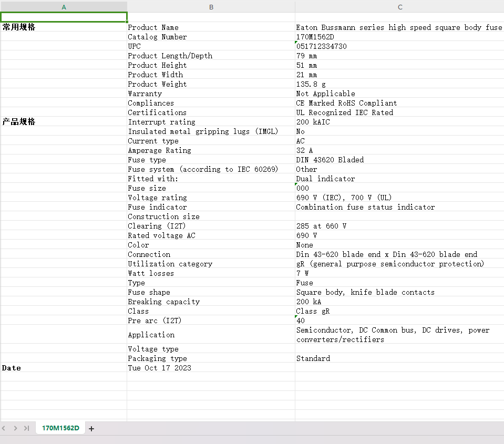The height and width of the screenshot is (444, 504).
Task: Click 'DIN 43620 Bladed' value
Action: click(399, 160)
